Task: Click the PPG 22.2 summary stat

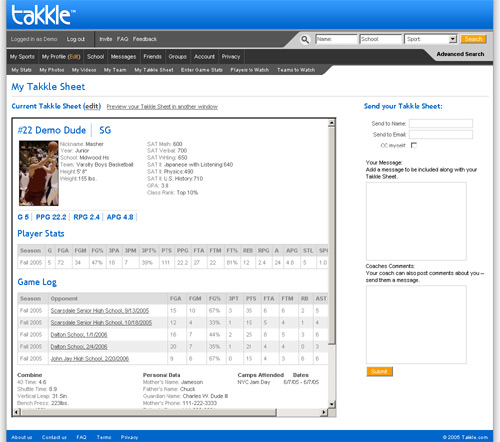Action: click(x=51, y=217)
